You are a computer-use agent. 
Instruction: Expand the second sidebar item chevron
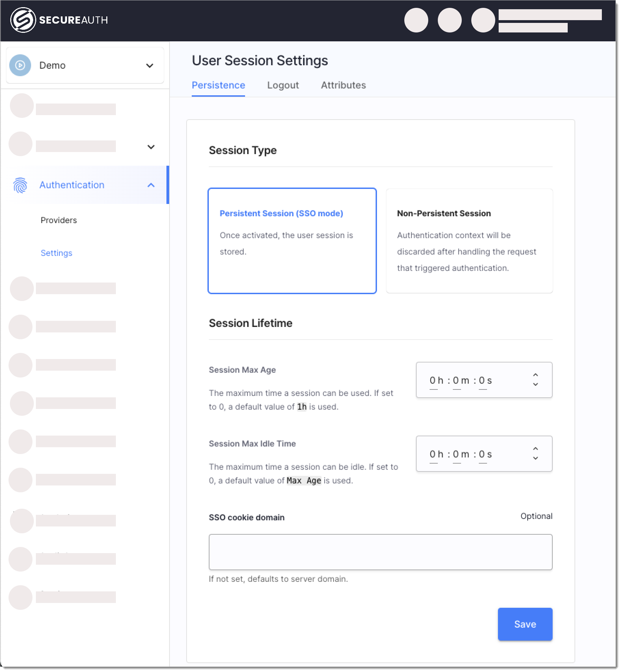[151, 147]
